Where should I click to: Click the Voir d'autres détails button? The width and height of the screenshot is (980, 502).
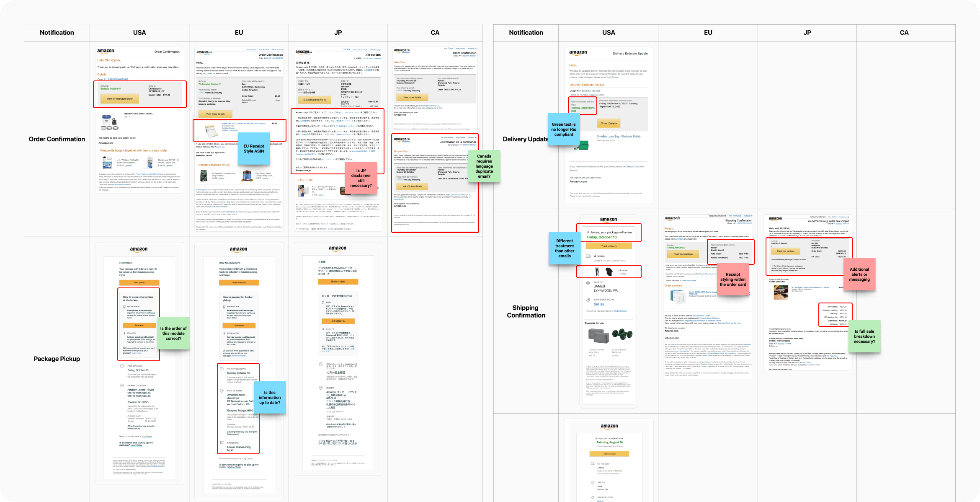412,186
